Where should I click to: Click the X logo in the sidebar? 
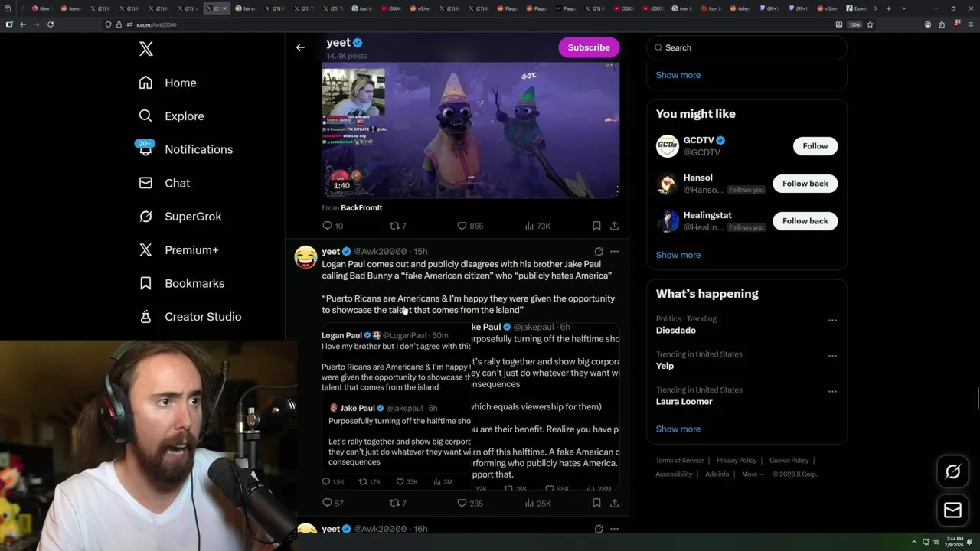pos(146,49)
